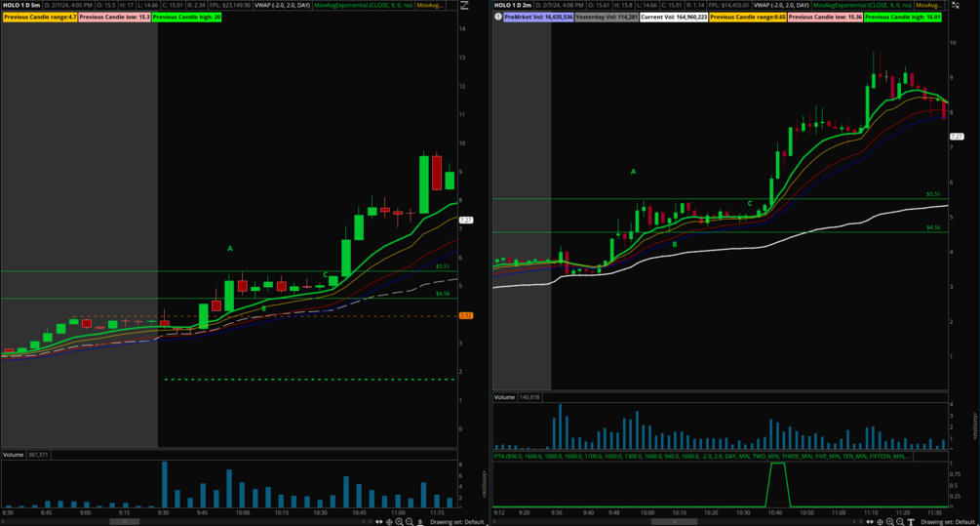Activate the left chart's crosshair pointer icon
The image size is (980, 526).
click(389, 522)
